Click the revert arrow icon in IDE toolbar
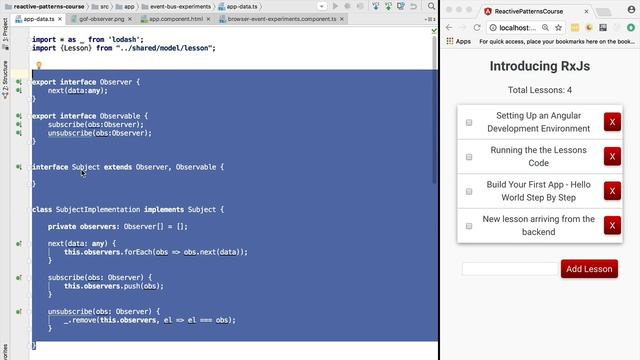Screen dimensions: 640x360 413,6
